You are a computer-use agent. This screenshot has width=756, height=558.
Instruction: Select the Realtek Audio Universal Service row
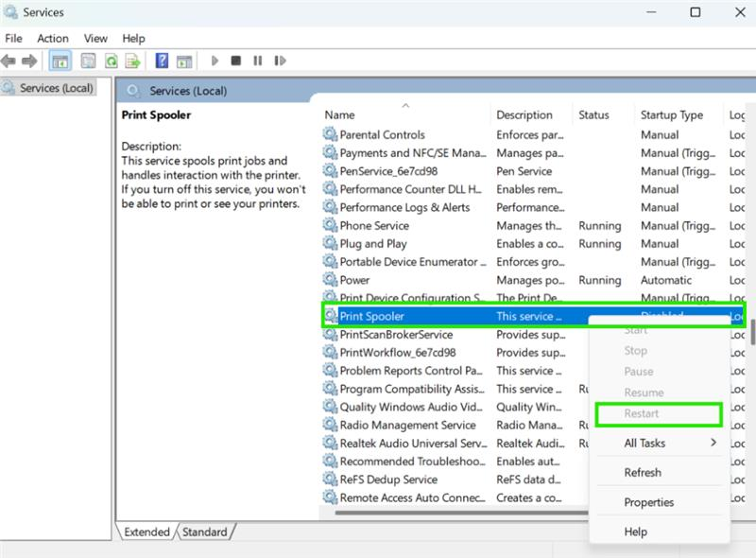[x=455, y=443]
